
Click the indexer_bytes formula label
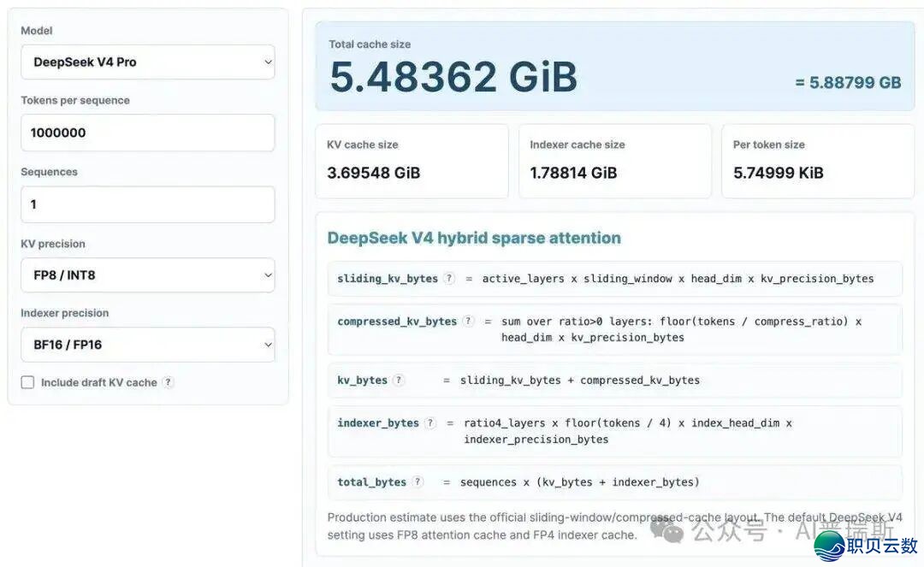378,423
